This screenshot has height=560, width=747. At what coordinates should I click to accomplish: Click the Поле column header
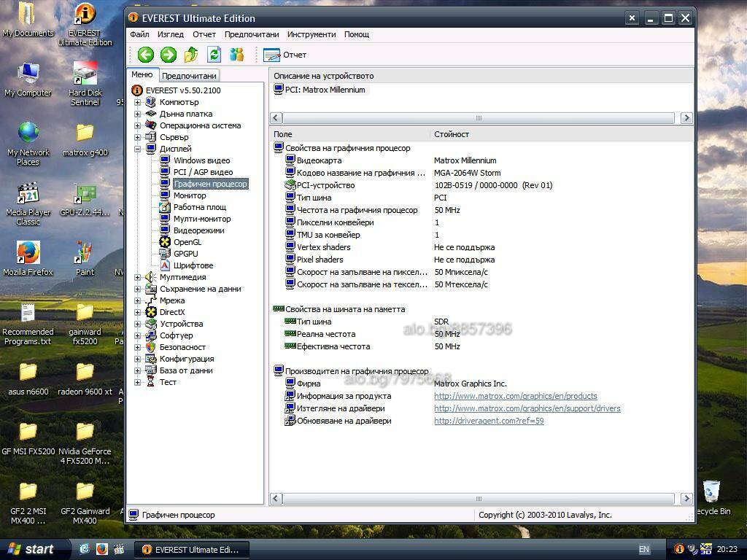[350, 134]
